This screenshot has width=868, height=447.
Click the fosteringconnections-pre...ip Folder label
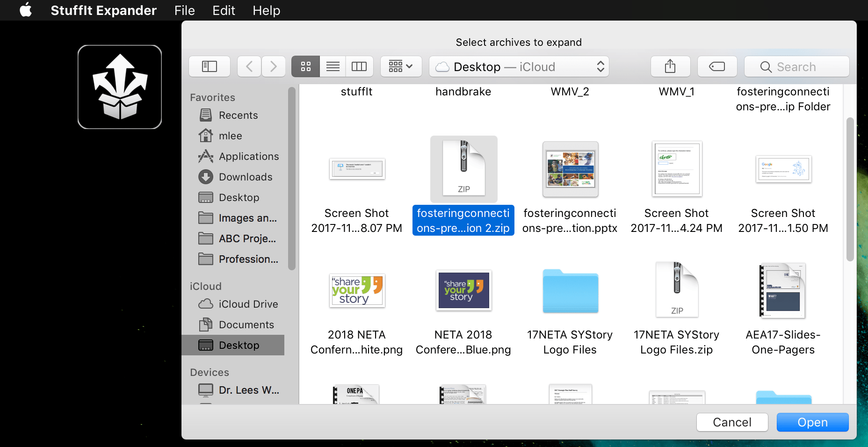783,99
